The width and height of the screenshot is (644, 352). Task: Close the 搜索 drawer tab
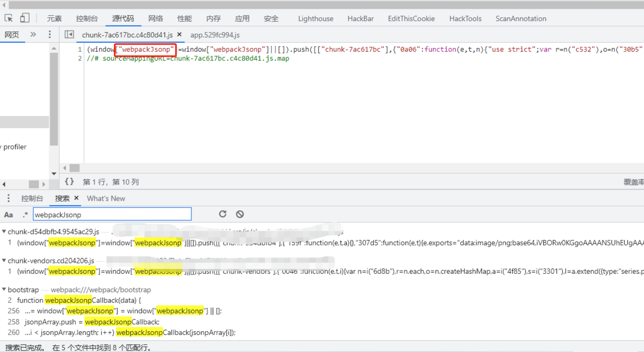76,198
